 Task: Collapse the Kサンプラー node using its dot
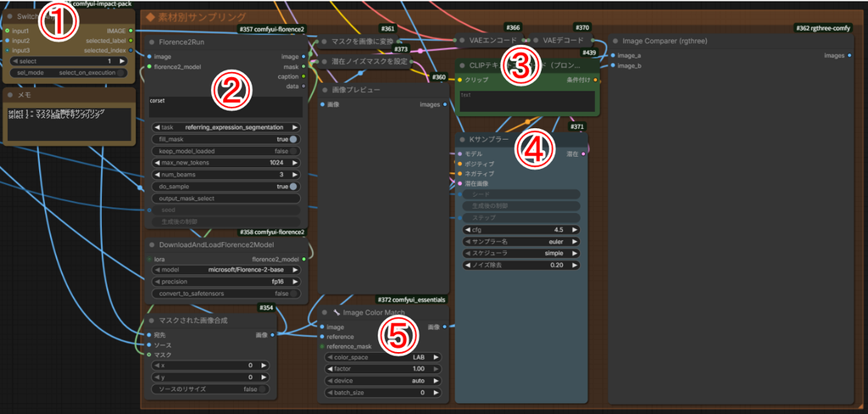click(462, 139)
